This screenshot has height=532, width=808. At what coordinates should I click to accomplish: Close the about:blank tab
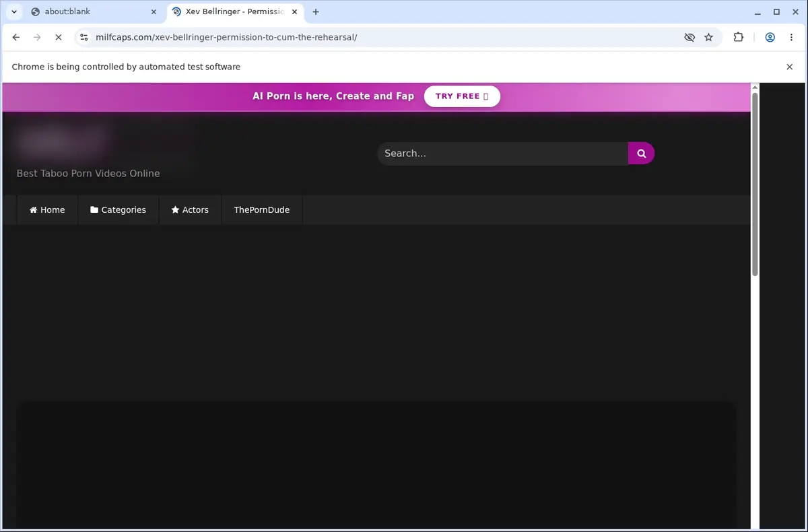154,11
